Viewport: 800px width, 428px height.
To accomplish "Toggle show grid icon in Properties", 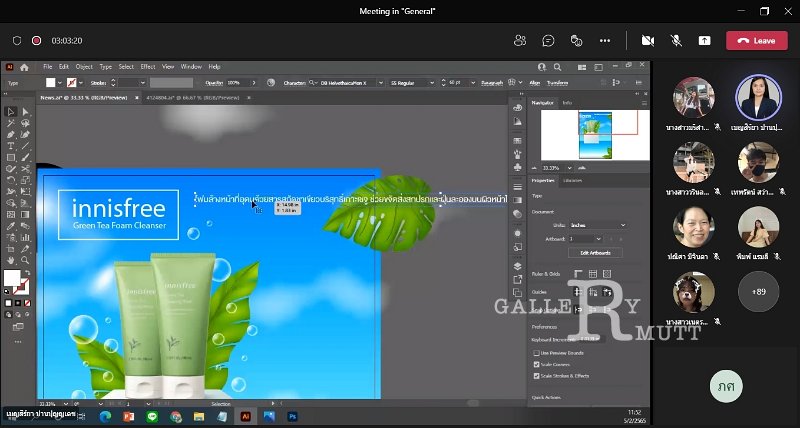I will pos(593,274).
